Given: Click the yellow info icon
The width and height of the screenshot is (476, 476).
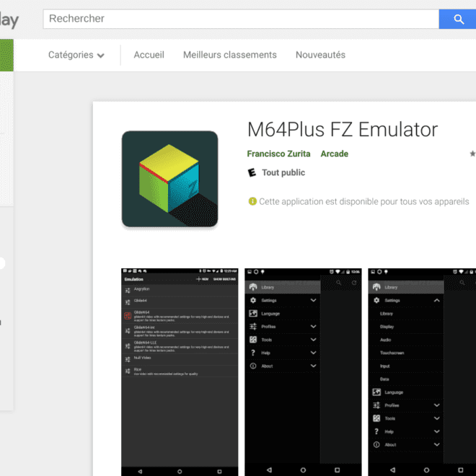Looking at the screenshot, I should pos(252,201).
